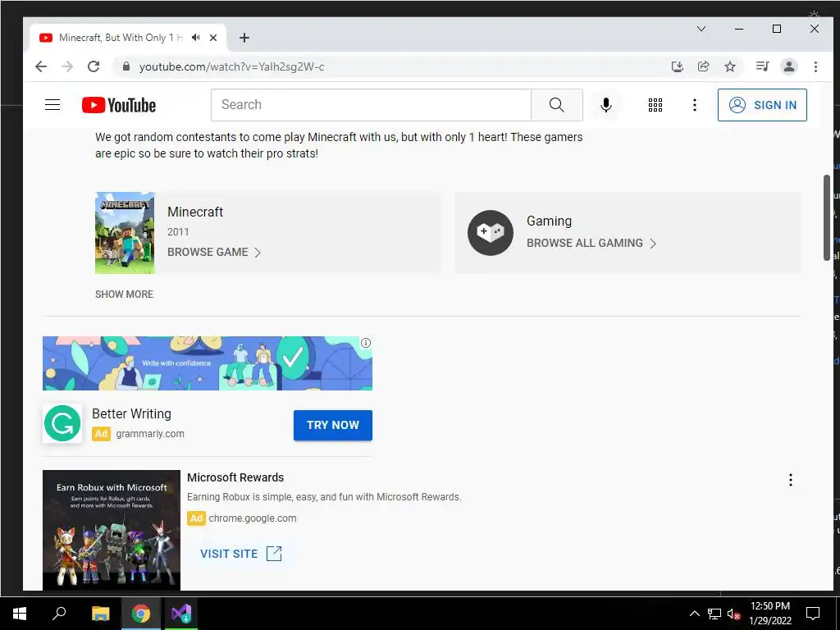Open notification center icon
Screen dimensions: 840x630
pyautogui.click(x=813, y=614)
